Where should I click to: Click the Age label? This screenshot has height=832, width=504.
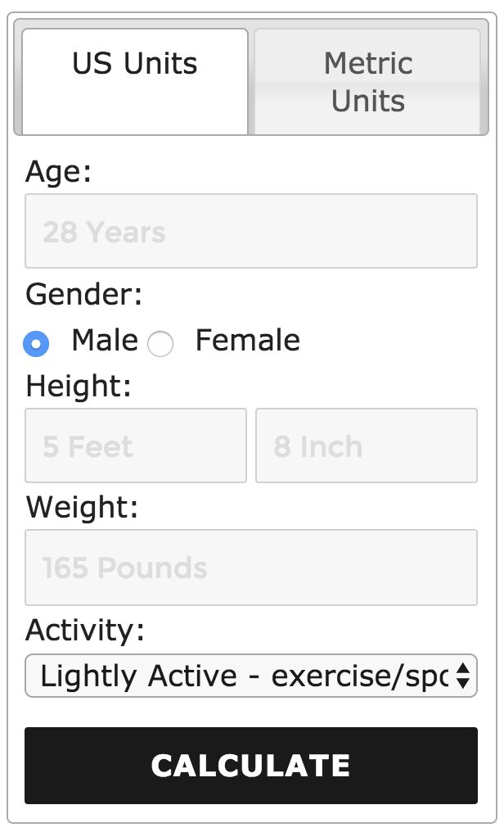tap(59, 173)
